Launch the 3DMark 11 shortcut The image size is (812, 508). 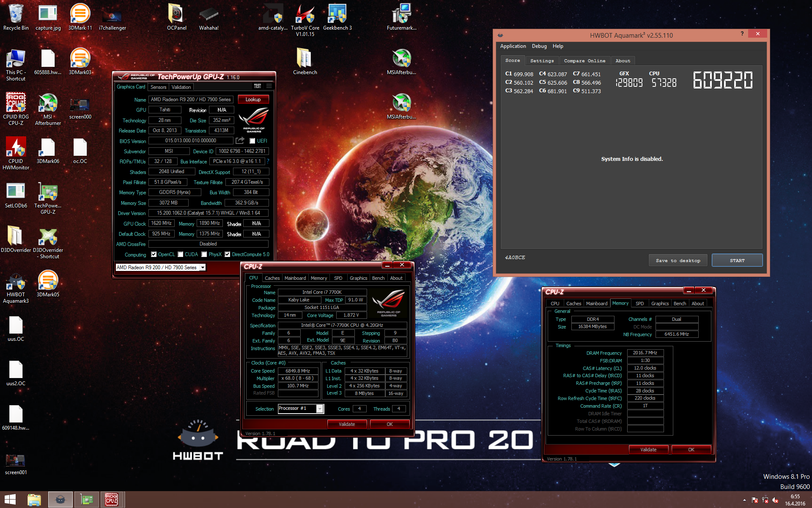click(x=80, y=17)
